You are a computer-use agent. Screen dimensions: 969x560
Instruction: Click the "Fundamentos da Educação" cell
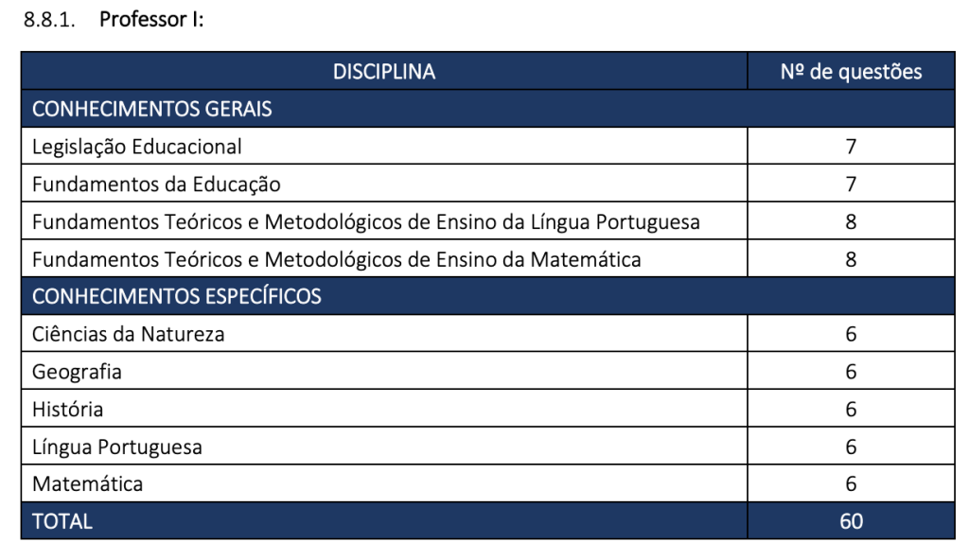pyautogui.click(x=156, y=184)
